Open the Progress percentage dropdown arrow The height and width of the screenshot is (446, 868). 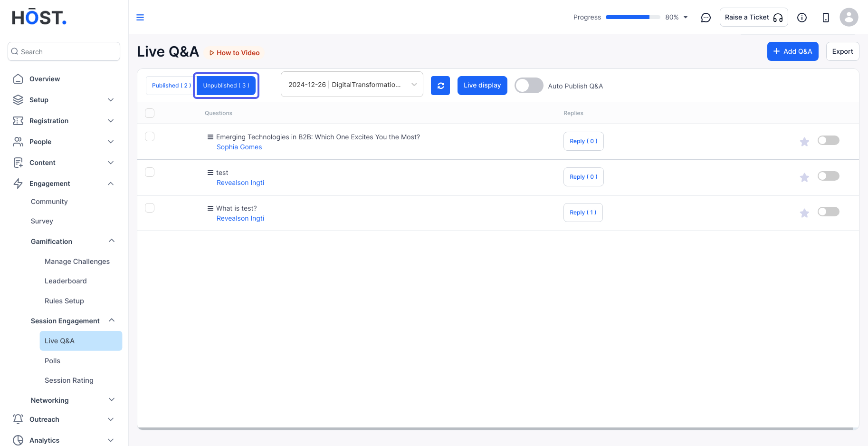(686, 17)
